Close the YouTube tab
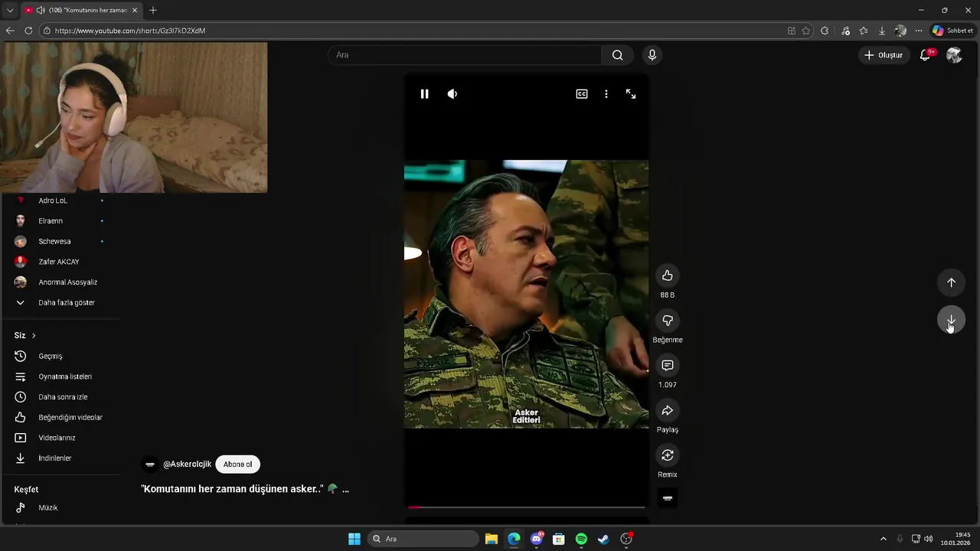 135,10
